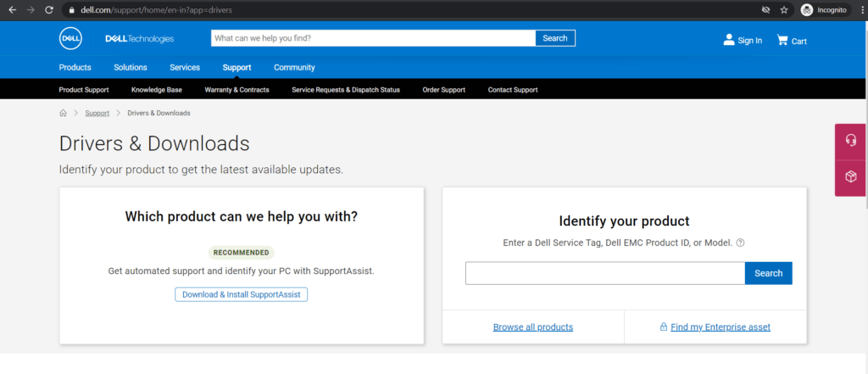Click the padlock site info icon
868x374 pixels.
71,10
